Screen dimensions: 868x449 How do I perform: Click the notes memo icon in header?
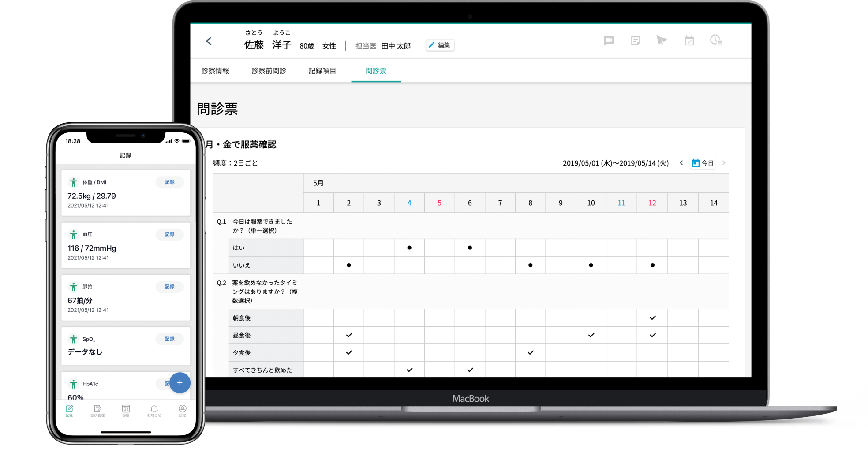coord(636,41)
